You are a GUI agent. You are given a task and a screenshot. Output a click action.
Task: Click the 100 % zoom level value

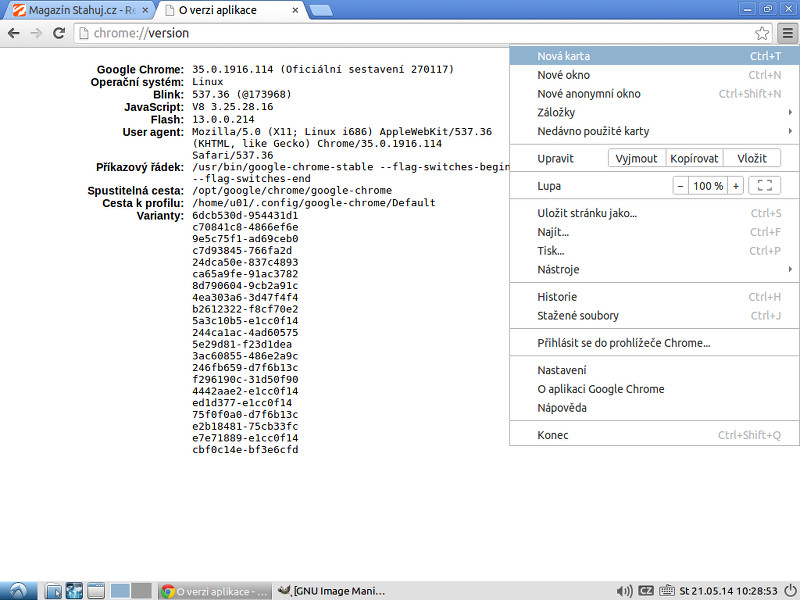[x=708, y=186]
